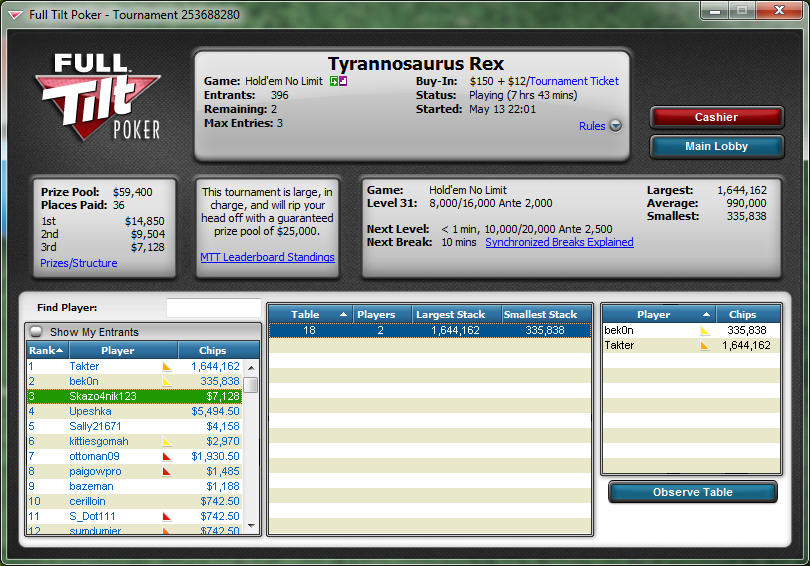Image resolution: width=810 pixels, height=566 pixels.
Task: Minimize the tournament window
Action: click(715, 10)
